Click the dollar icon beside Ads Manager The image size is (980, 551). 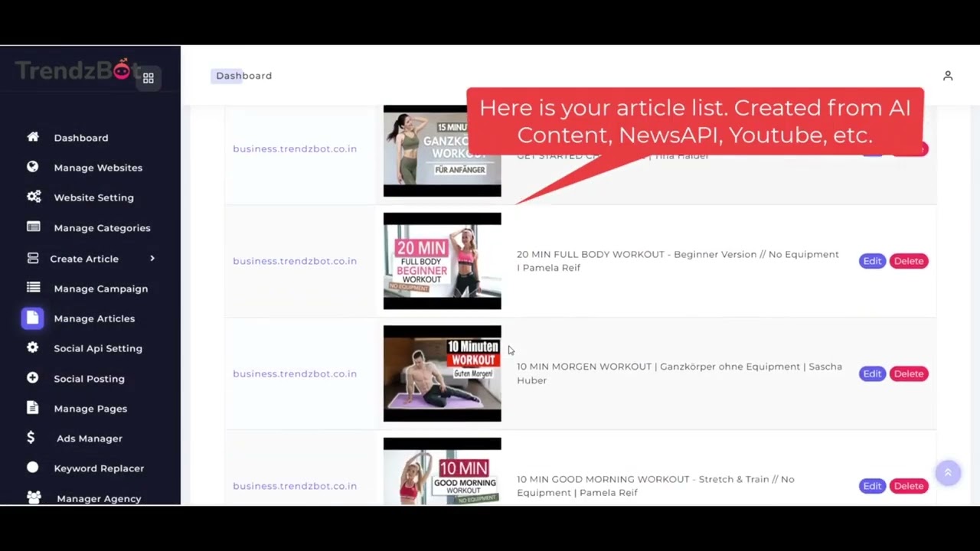(x=31, y=438)
